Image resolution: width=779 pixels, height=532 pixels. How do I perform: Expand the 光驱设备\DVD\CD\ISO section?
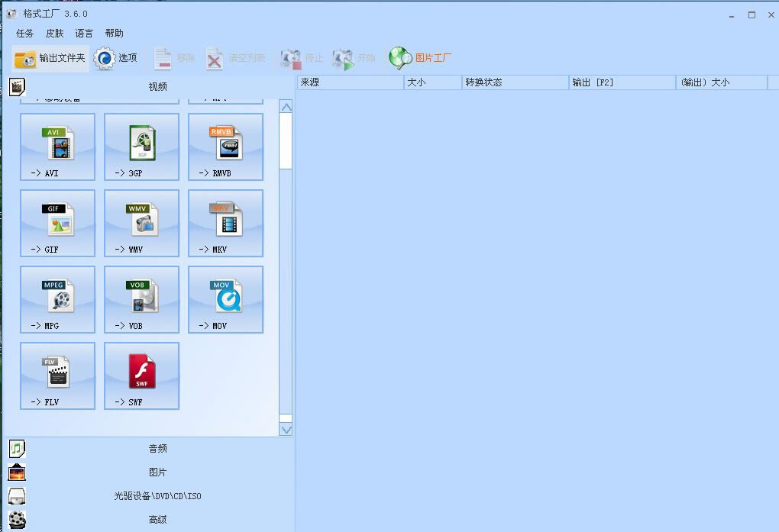click(157, 496)
